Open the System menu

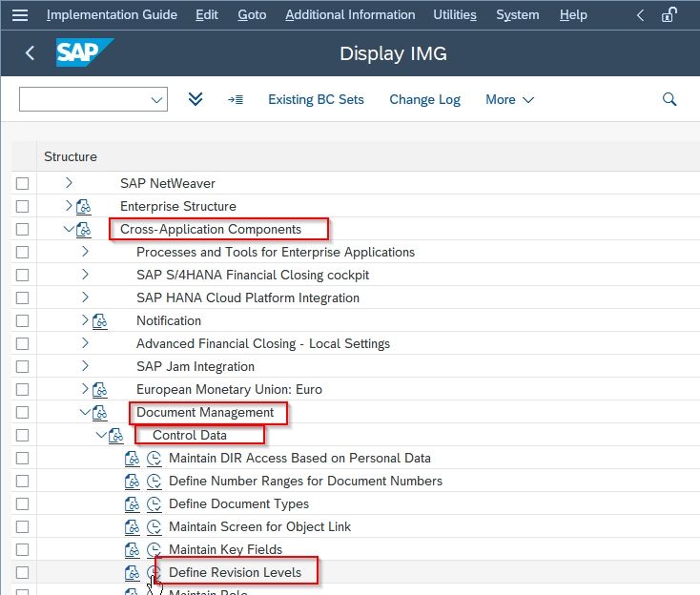pos(518,14)
